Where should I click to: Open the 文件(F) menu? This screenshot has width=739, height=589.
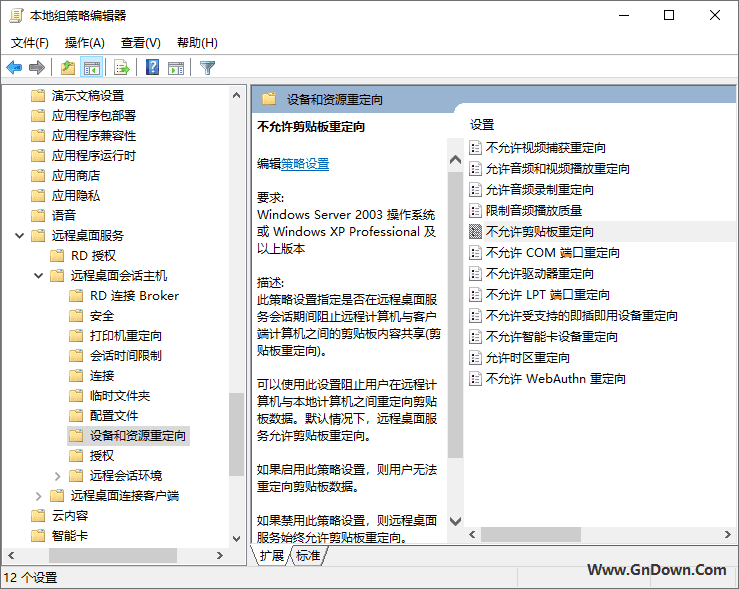pyautogui.click(x=30, y=43)
